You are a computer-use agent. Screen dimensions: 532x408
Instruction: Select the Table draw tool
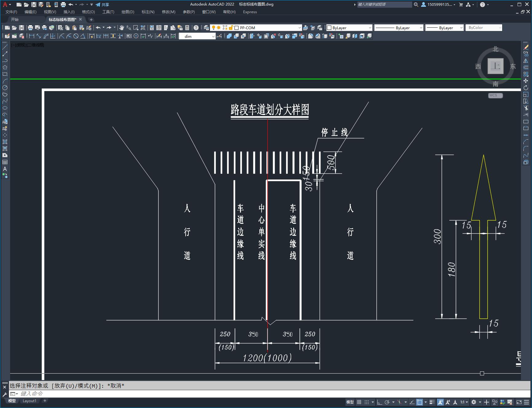click(5, 162)
